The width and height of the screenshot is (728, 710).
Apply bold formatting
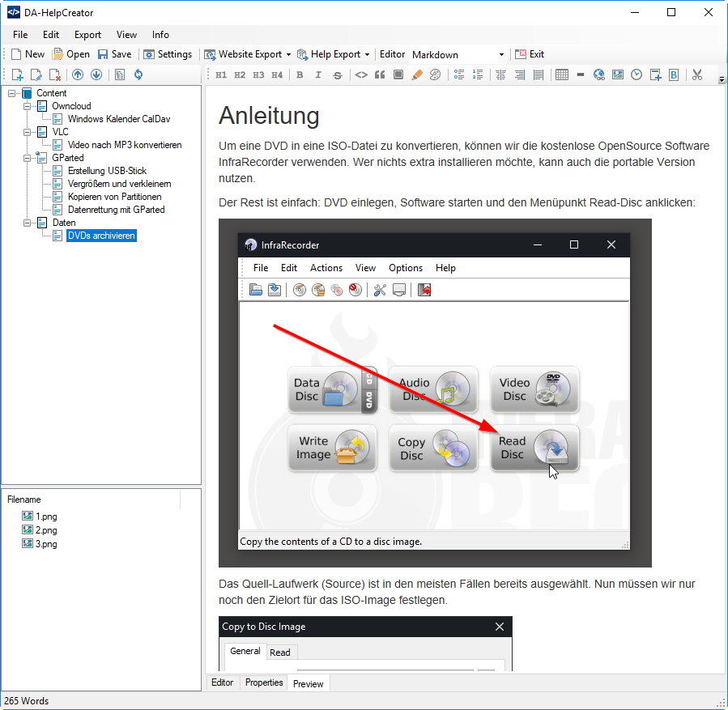[300, 74]
